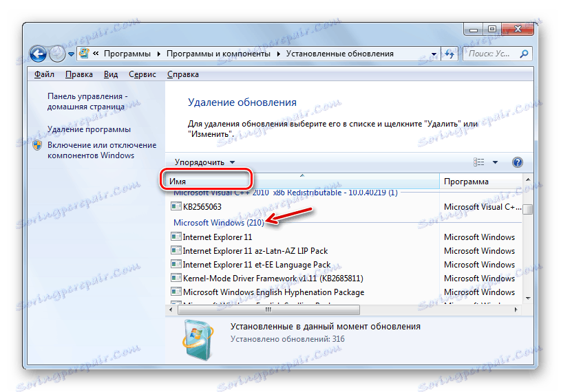Screen dimensions: 561x392
Task: Select the Установленные обновления breadcrumb
Action: tap(339, 54)
